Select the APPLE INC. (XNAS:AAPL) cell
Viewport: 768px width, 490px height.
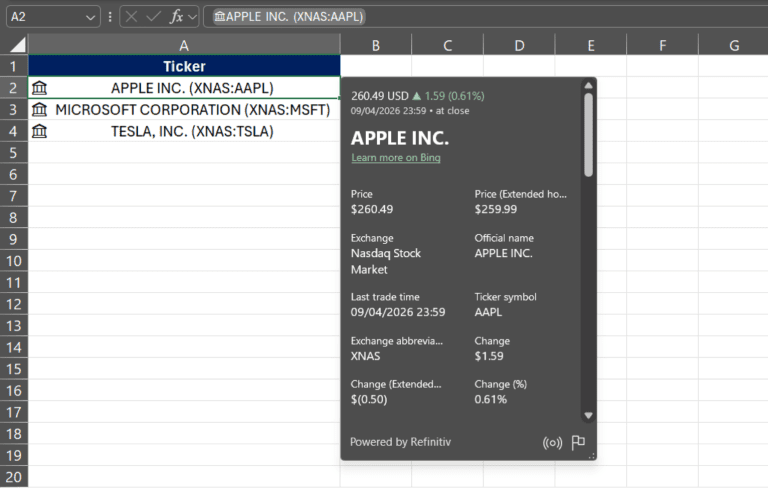[x=184, y=88]
